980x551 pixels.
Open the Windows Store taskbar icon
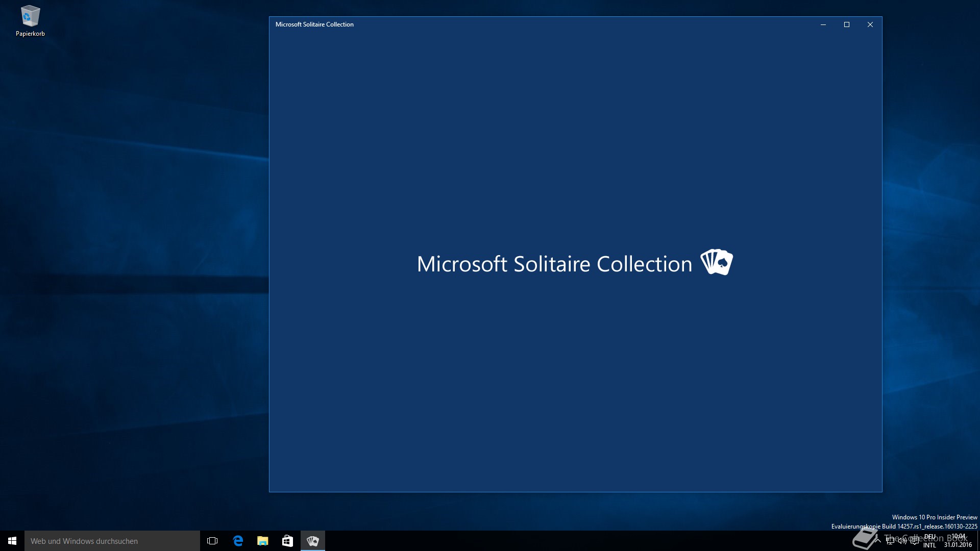pyautogui.click(x=287, y=541)
